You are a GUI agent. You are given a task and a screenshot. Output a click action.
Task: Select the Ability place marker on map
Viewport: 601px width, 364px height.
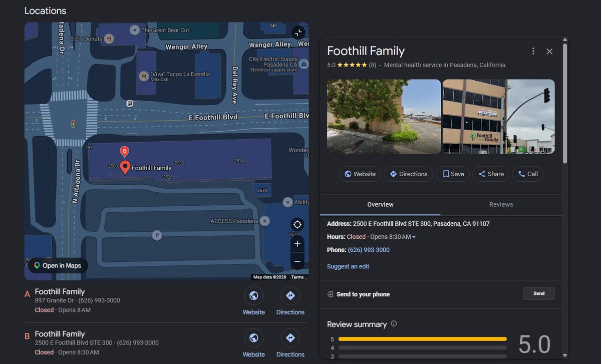click(x=287, y=202)
